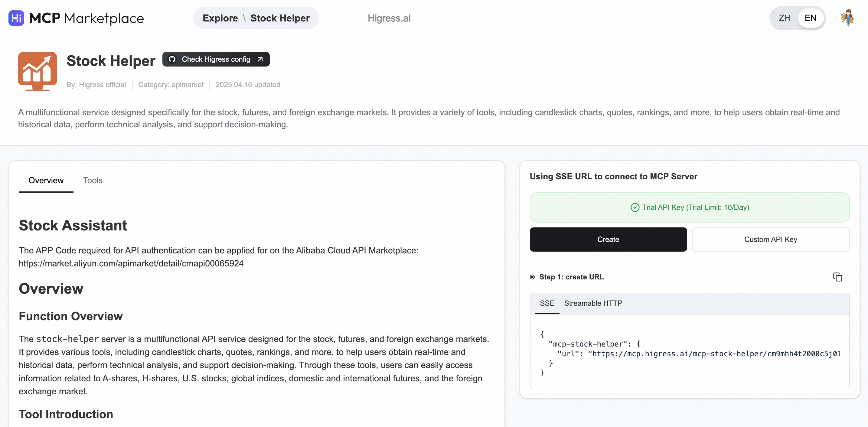This screenshot has width=868, height=427.
Task: Click the external-link arrow on config button
Action: point(260,59)
